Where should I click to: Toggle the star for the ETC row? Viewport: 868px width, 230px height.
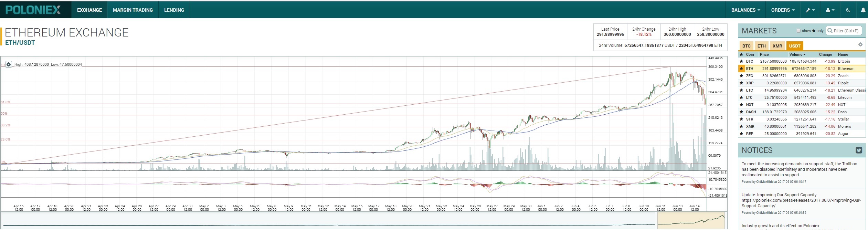(741, 90)
